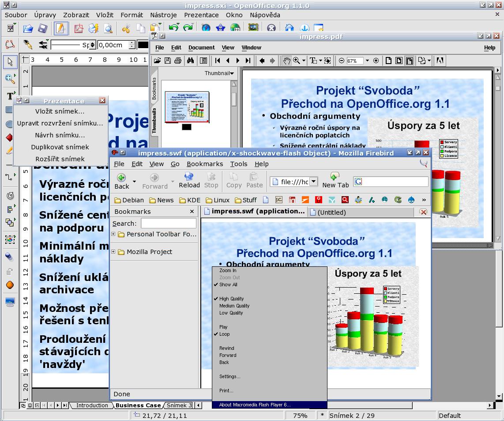Open Debian bookmarks toolbar folder
Viewport: 504px width, 421px height.
pos(129,200)
